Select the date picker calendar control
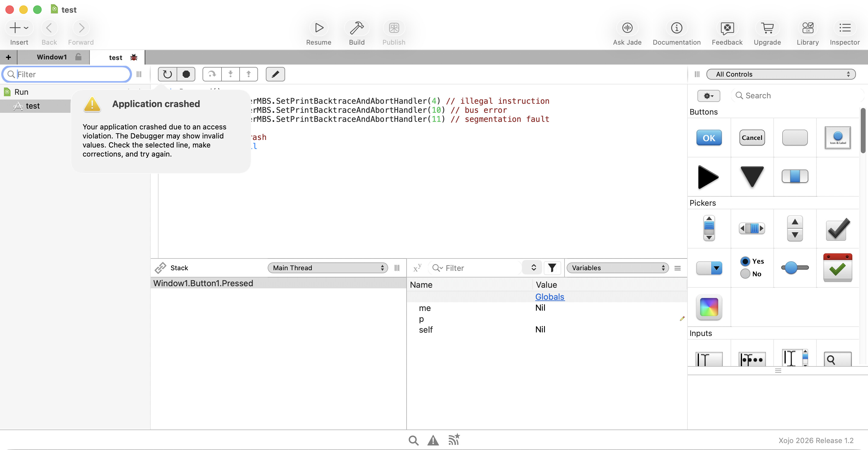 838,267
